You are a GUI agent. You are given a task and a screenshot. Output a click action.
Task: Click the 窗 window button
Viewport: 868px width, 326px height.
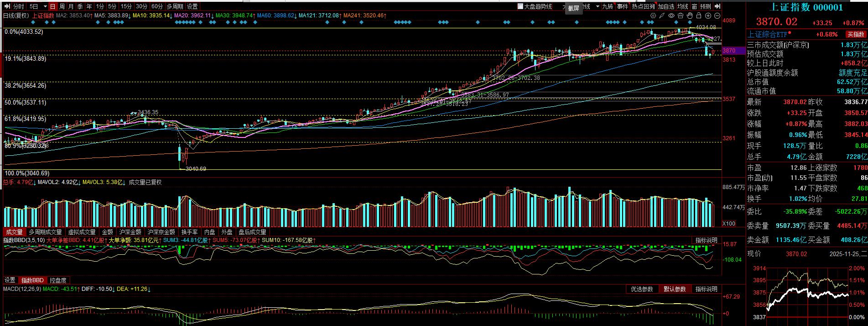pyautogui.click(x=694, y=6)
